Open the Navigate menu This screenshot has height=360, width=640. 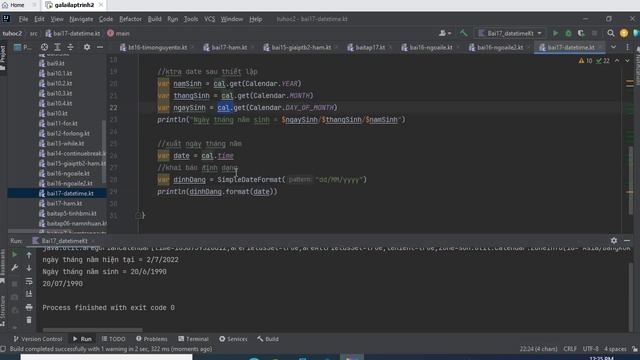point(81,19)
